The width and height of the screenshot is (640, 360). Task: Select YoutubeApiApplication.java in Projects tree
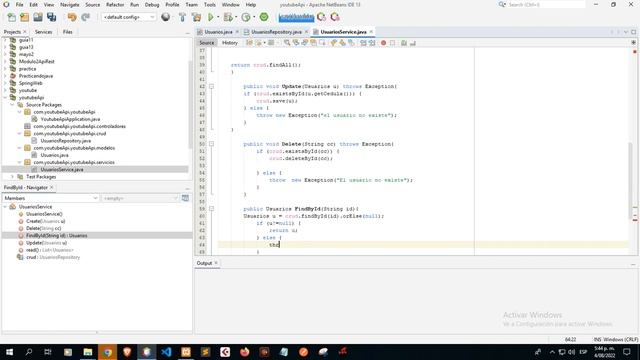70,119
